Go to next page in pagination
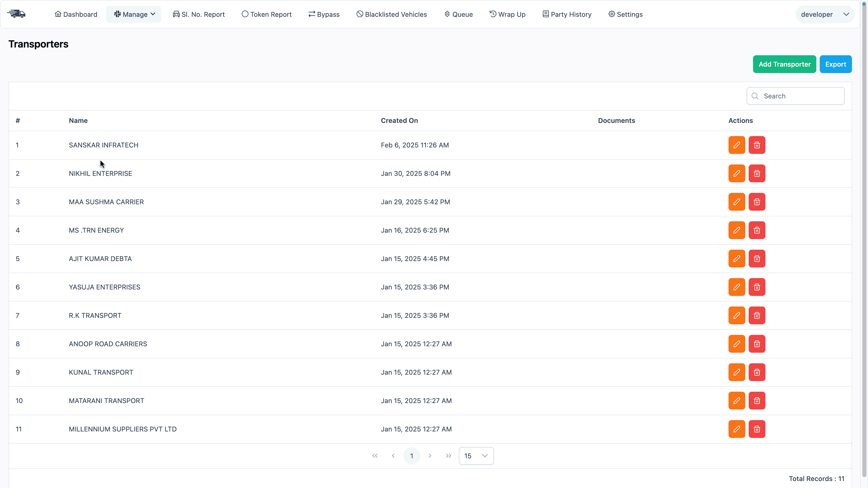This screenshot has width=868, height=488. (430, 456)
